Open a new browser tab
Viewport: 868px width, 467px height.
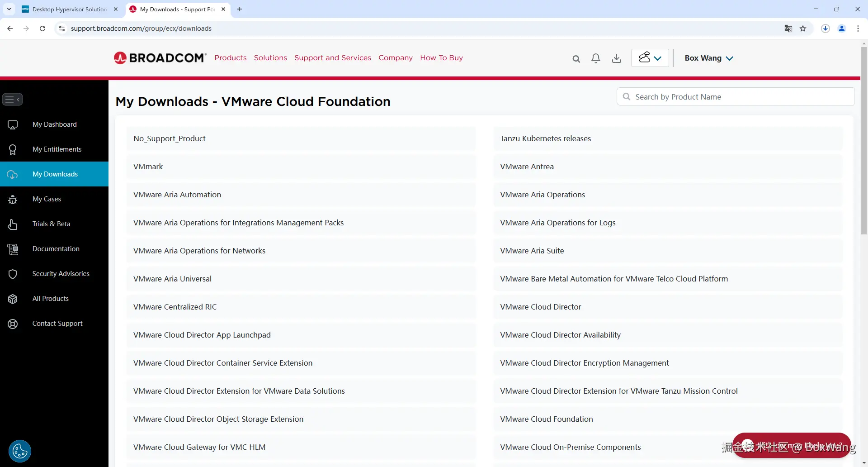[240, 9]
